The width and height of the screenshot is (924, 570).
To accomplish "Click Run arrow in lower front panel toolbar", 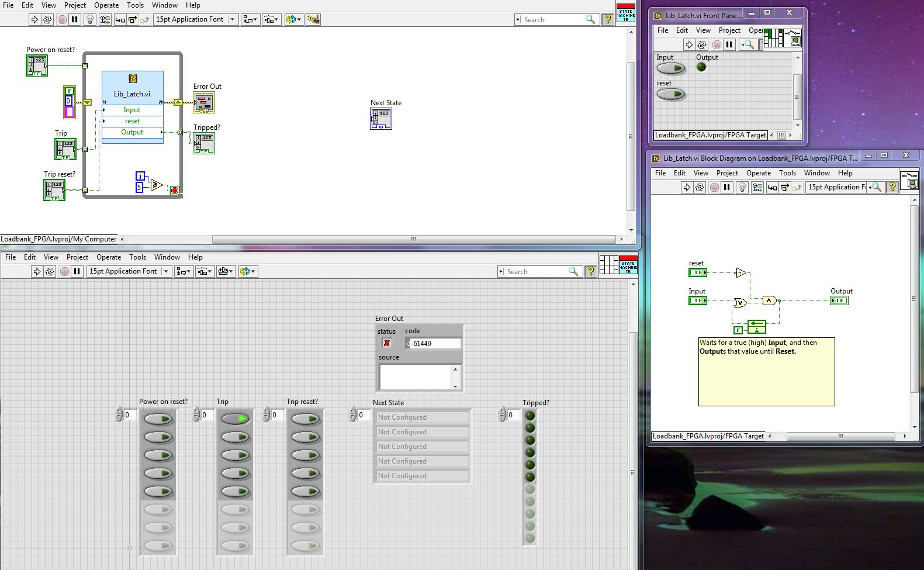I will pos(36,271).
